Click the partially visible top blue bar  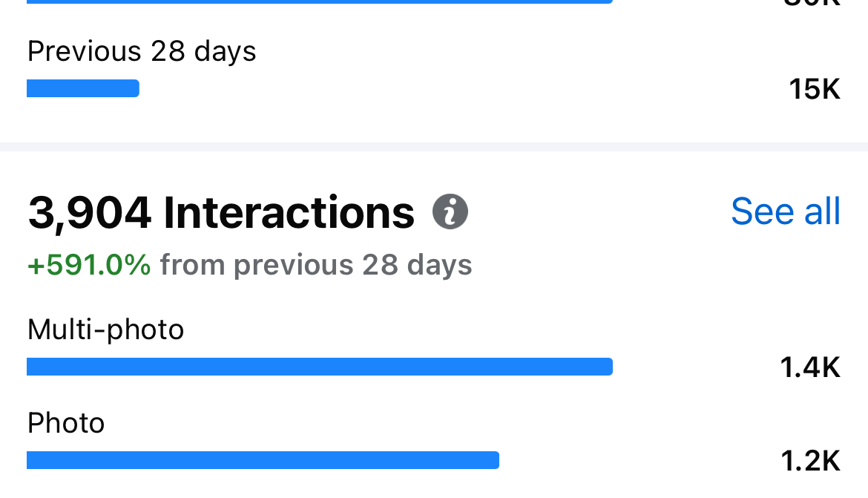320,1
